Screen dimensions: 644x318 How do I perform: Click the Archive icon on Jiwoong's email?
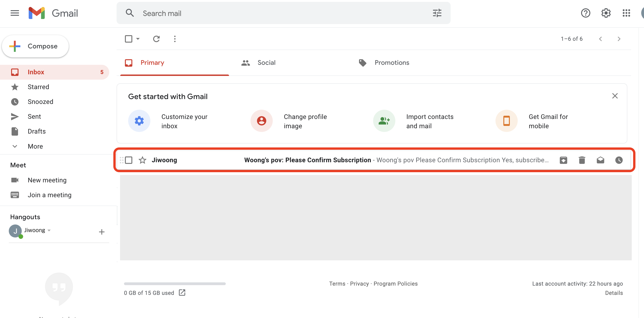click(x=563, y=160)
